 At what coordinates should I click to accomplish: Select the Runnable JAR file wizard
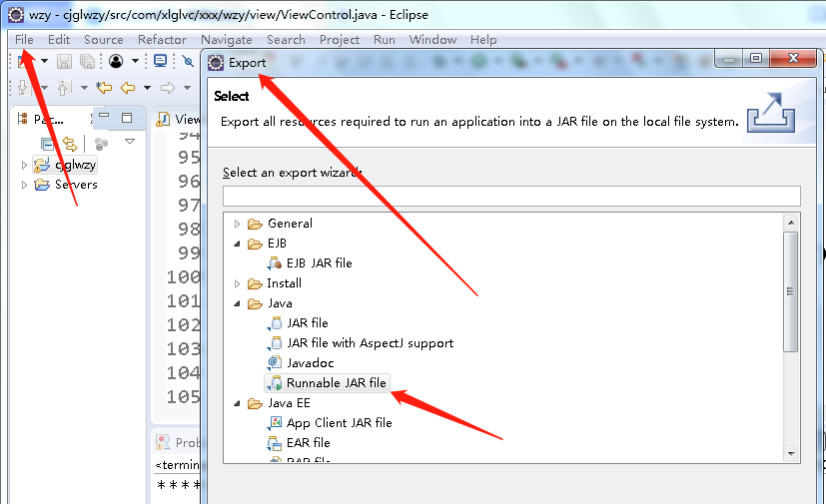pos(327,383)
